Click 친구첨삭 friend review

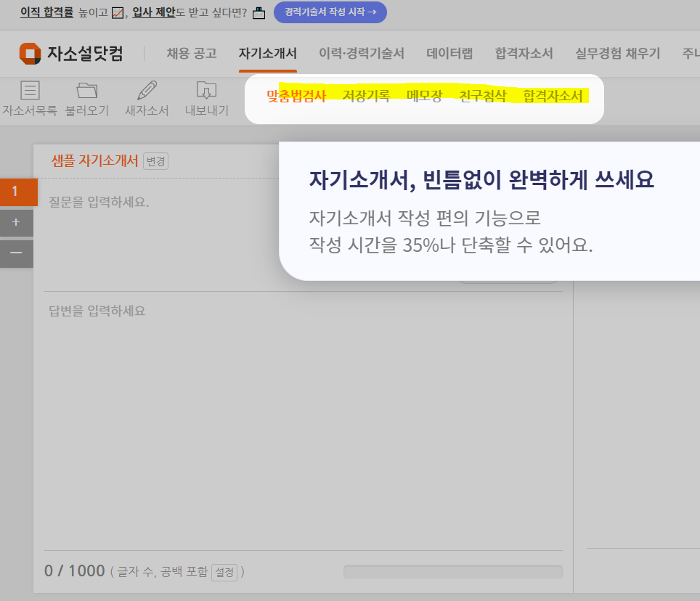click(x=483, y=96)
